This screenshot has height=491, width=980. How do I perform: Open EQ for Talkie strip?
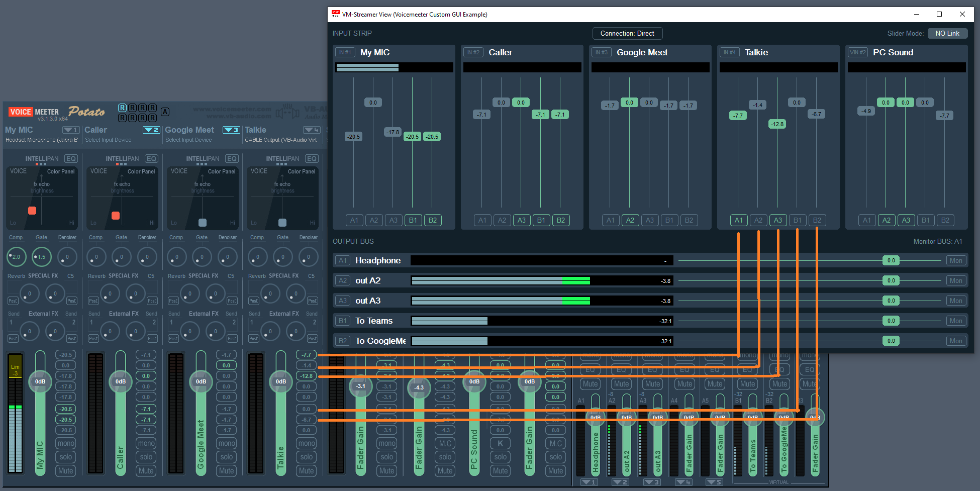coord(312,158)
